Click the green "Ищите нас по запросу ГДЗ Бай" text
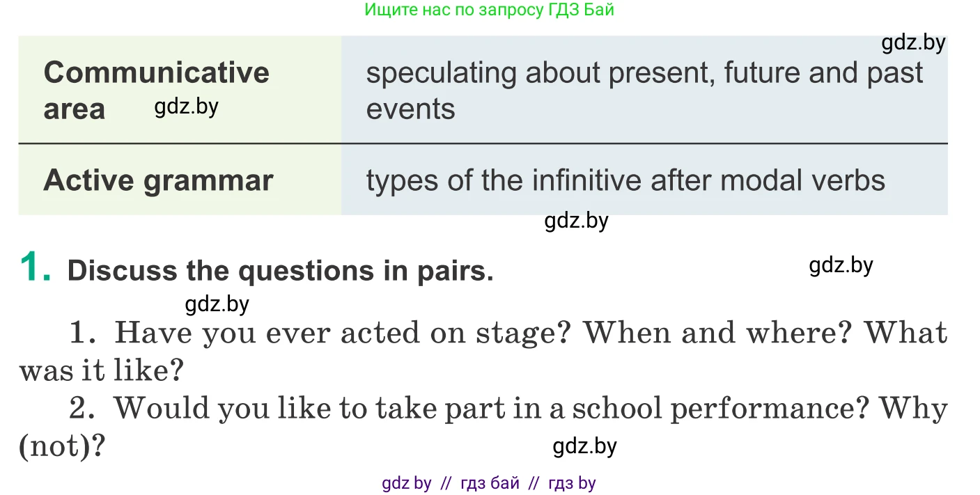Viewport: 980px width, 495px height. tap(489, 10)
